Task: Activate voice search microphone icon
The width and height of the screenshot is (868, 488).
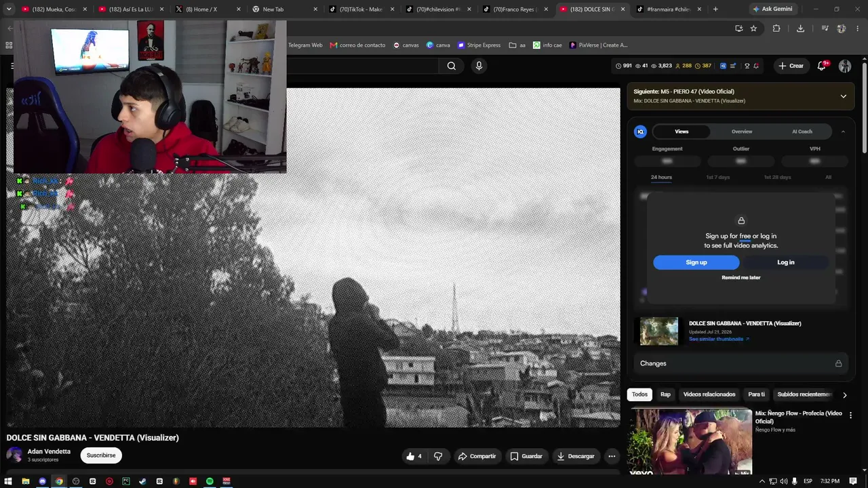Action: [479, 66]
